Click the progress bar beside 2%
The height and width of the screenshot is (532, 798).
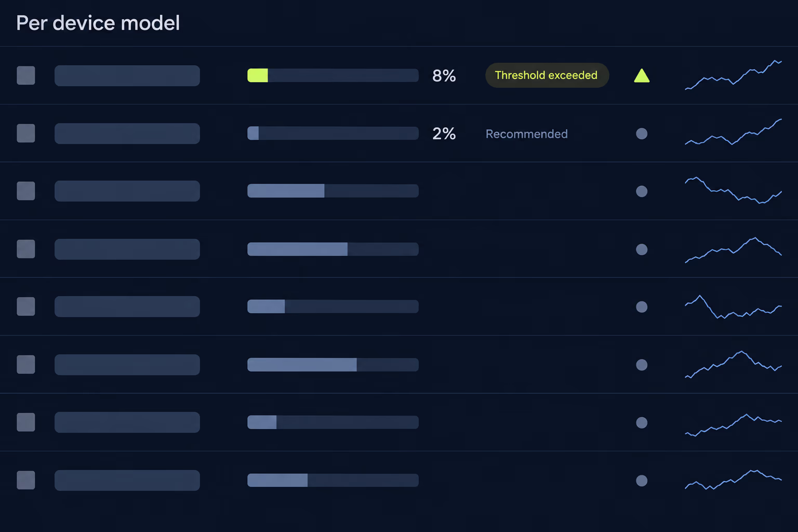[x=333, y=133]
